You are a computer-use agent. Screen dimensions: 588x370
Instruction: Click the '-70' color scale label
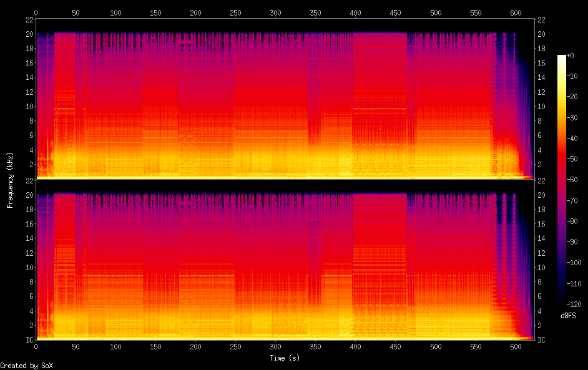[572, 200]
